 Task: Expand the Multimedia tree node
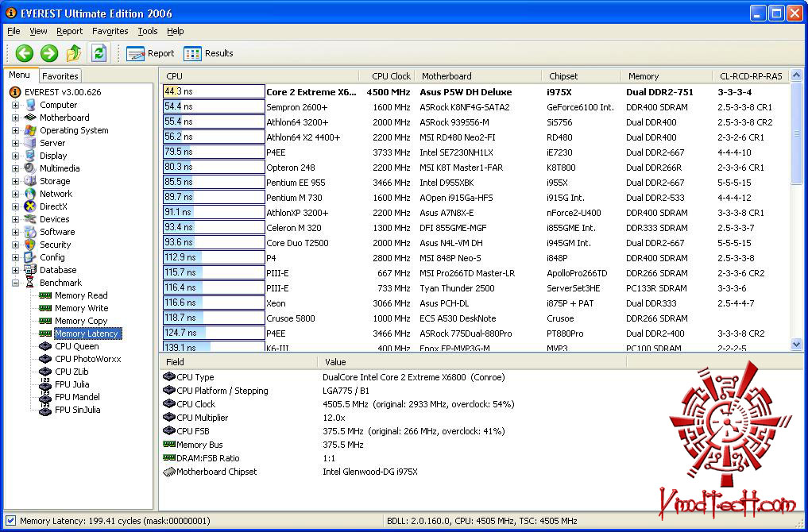tap(15, 168)
